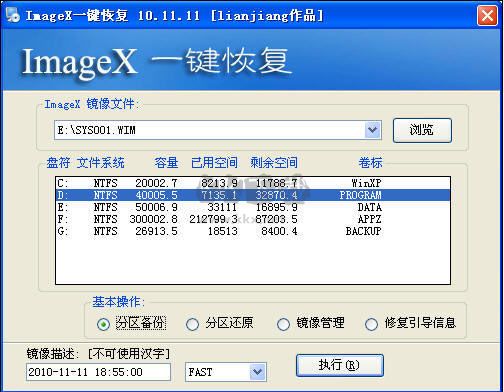Click the 浏览 browse button
The width and height of the screenshot is (504, 392).
(x=422, y=130)
